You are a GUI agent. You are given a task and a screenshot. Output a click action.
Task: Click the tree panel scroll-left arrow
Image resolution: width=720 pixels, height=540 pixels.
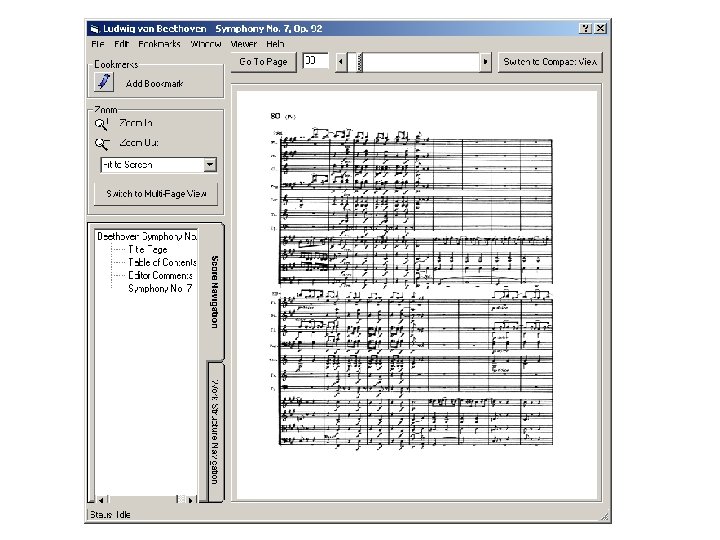[101, 500]
